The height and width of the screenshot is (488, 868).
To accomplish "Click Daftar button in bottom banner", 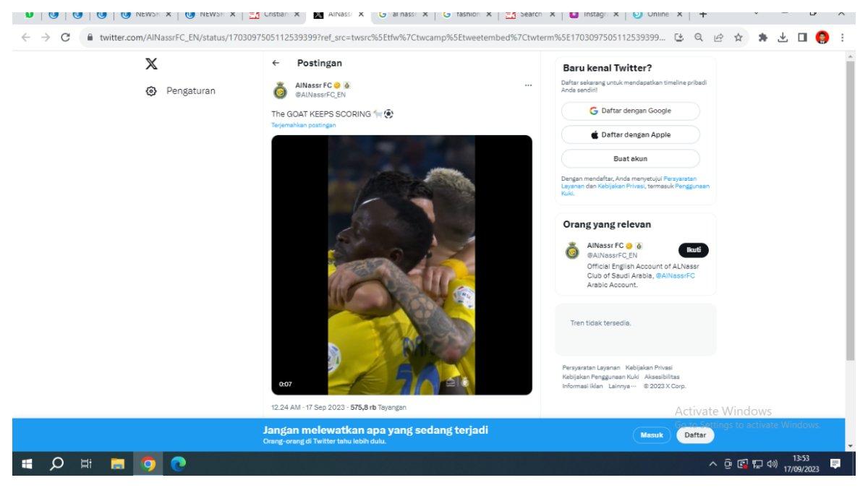I will 695,435.
